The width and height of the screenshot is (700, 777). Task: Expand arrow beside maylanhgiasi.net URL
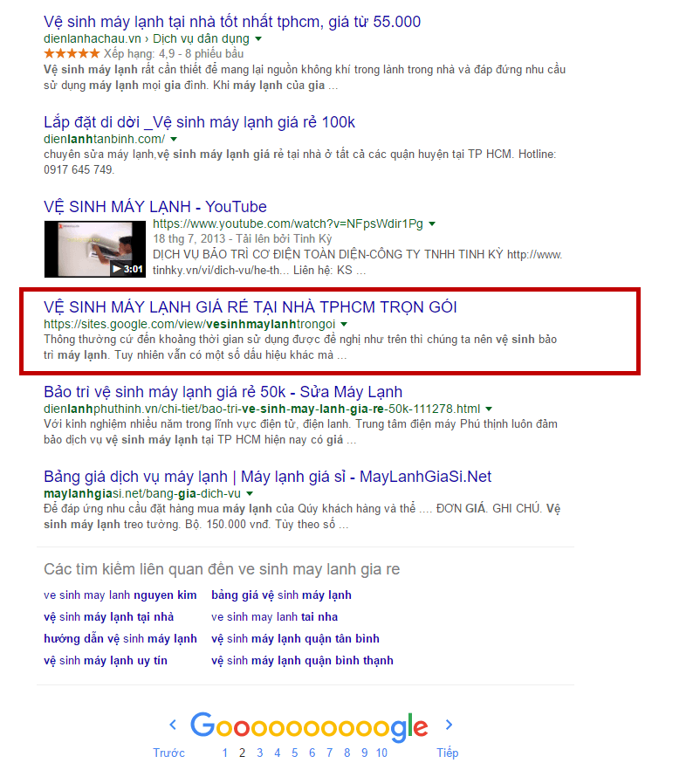(x=250, y=494)
